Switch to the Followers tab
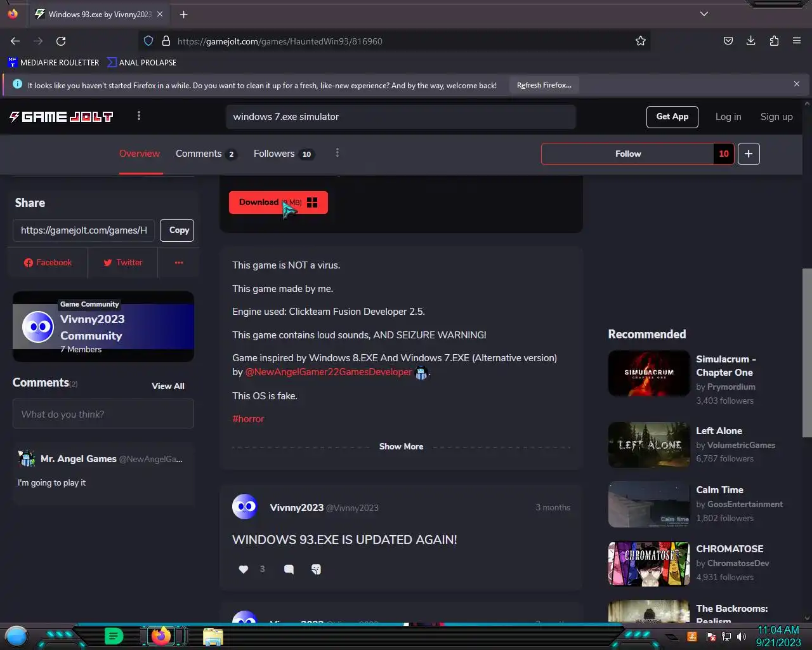The height and width of the screenshot is (650, 812). 284,154
